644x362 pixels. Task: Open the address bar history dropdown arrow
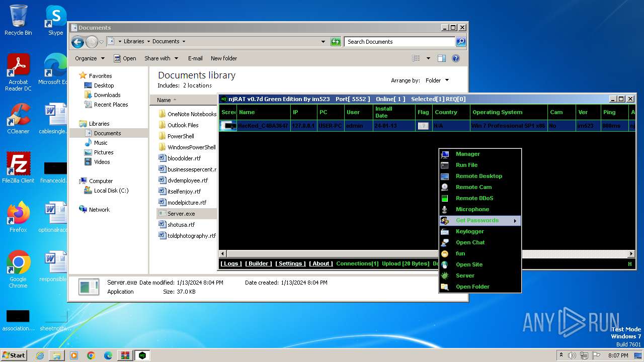323,42
